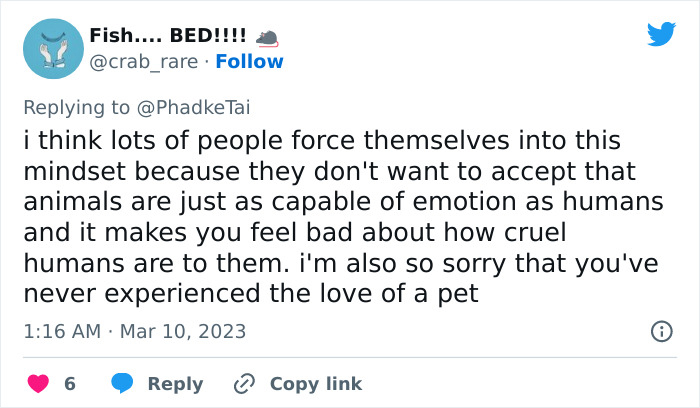
Task: Like the tweet with the heart icon
Action: pos(38,384)
